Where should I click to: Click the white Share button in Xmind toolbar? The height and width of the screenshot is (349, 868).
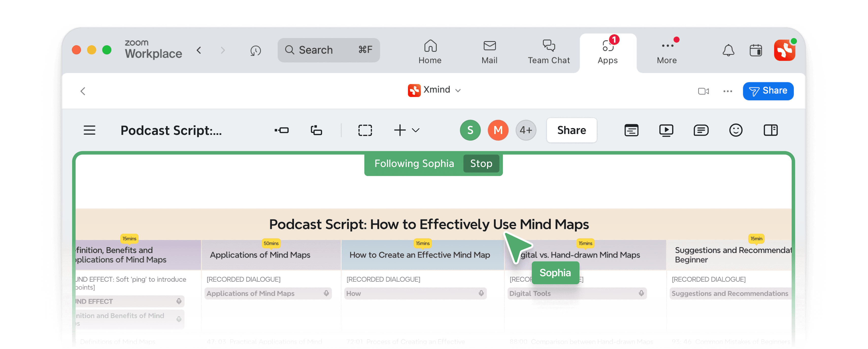[x=572, y=130]
